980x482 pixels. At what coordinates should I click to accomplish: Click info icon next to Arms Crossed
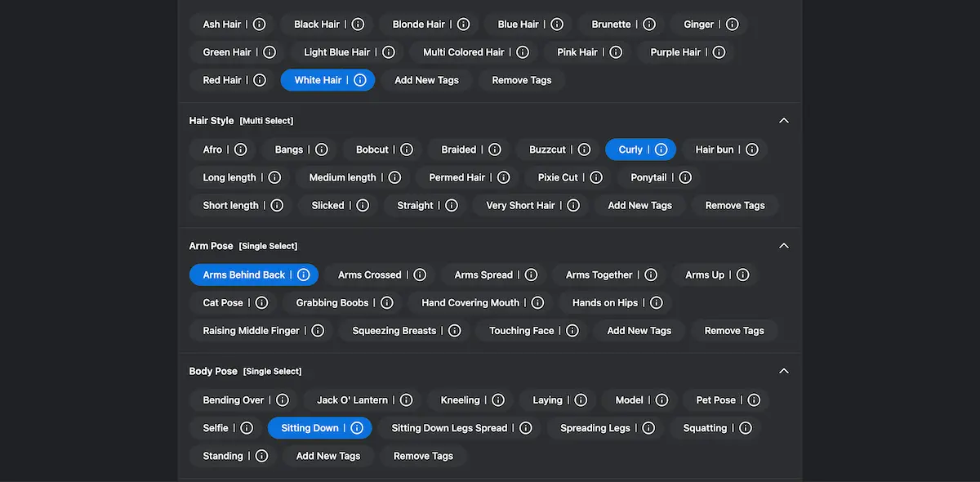click(x=420, y=274)
